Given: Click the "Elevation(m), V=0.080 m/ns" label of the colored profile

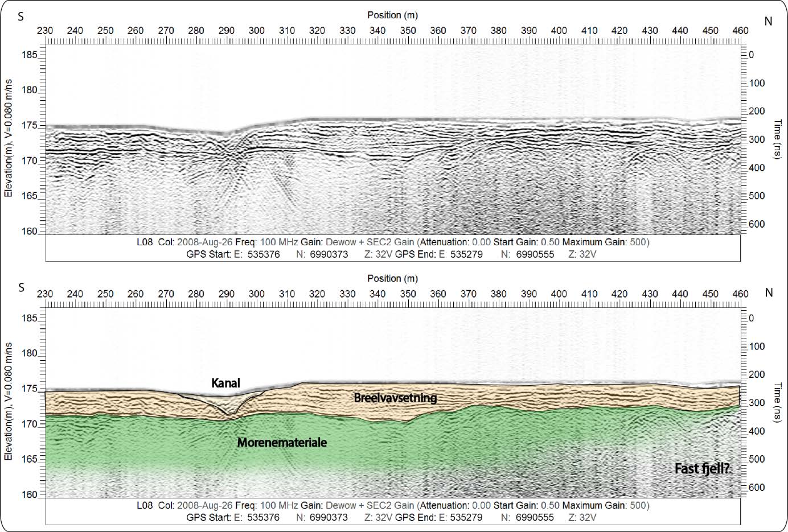Looking at the screenshot, I should click(x=9, y=402).
